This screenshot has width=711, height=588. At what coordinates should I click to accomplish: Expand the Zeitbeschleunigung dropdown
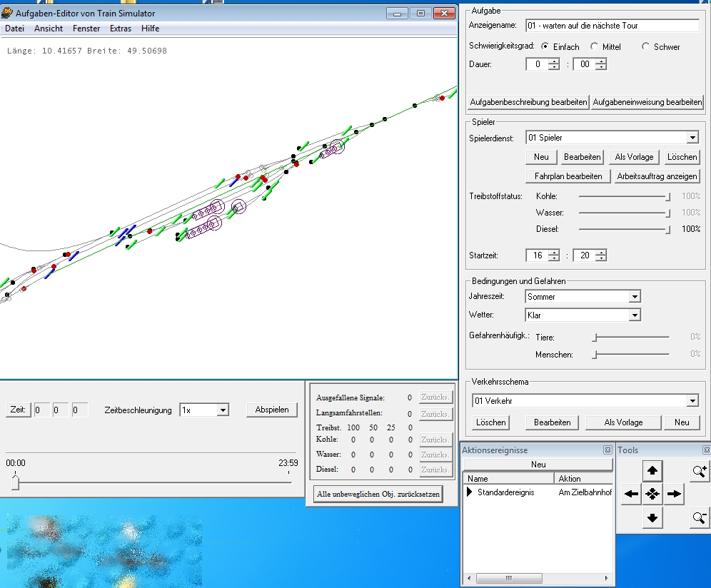[x=222, y=410]
